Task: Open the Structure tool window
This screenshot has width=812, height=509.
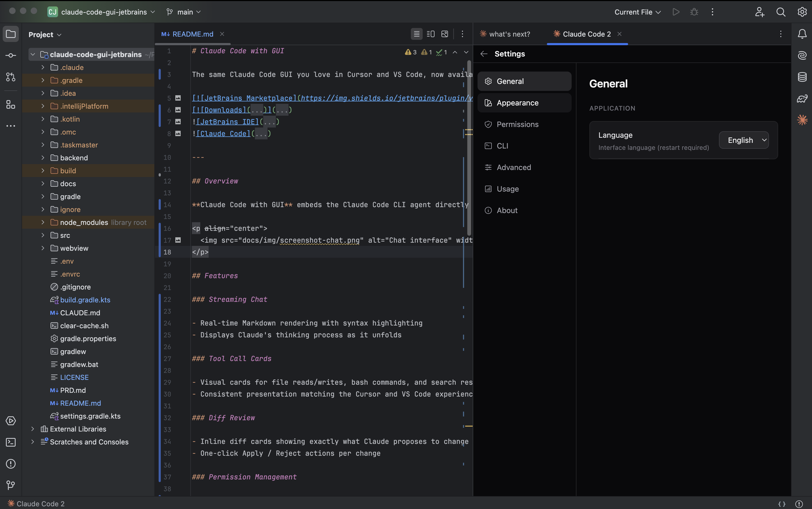Action: 11,105
